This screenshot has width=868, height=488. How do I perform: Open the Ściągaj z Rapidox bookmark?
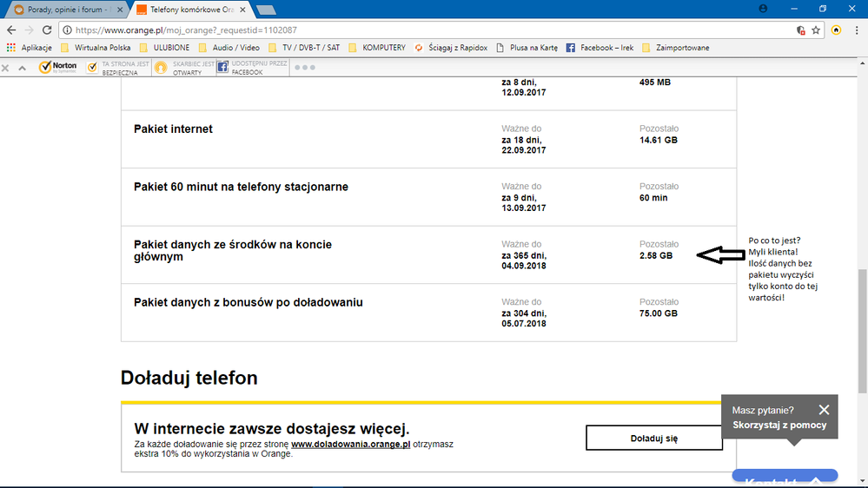point(451,48)
